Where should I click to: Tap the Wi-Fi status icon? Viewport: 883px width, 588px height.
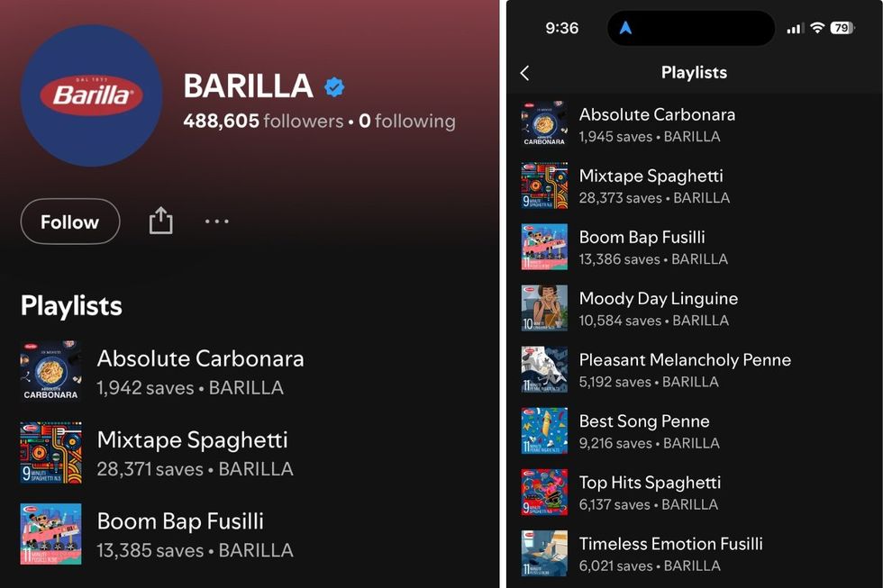point(816,28)
